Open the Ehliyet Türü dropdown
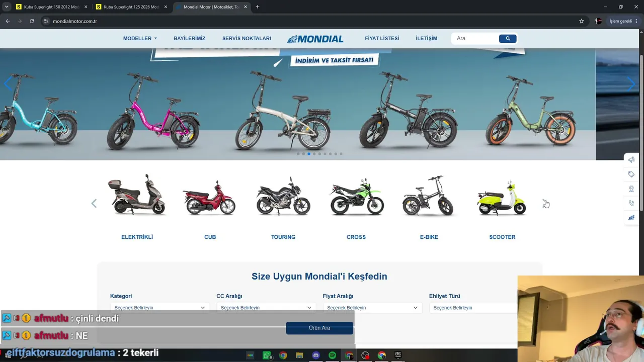This screenshot has width=644, height=362. (x=473, y=308)
